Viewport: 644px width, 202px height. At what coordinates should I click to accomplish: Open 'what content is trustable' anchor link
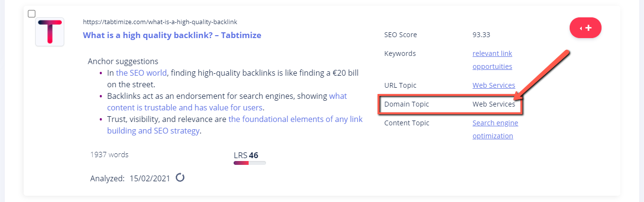pyautogui.click(x=227, y=102)
